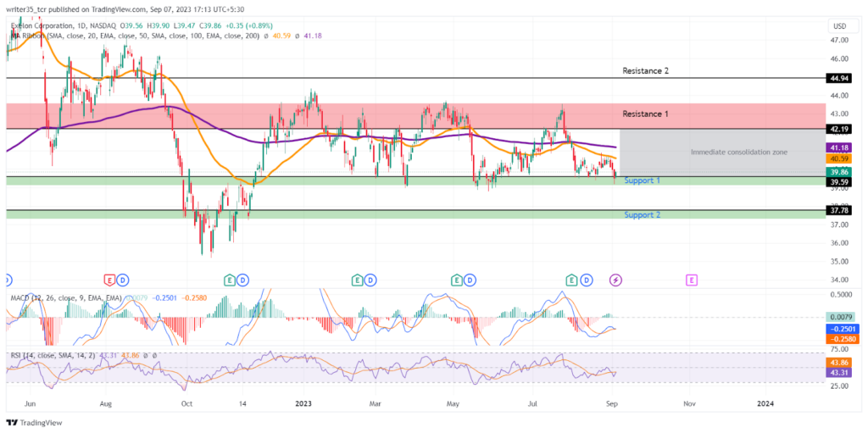The image size is (868, 433).
Task: Select the 42.19 Resistance 1 price label
Action: [x=840, y=129]
